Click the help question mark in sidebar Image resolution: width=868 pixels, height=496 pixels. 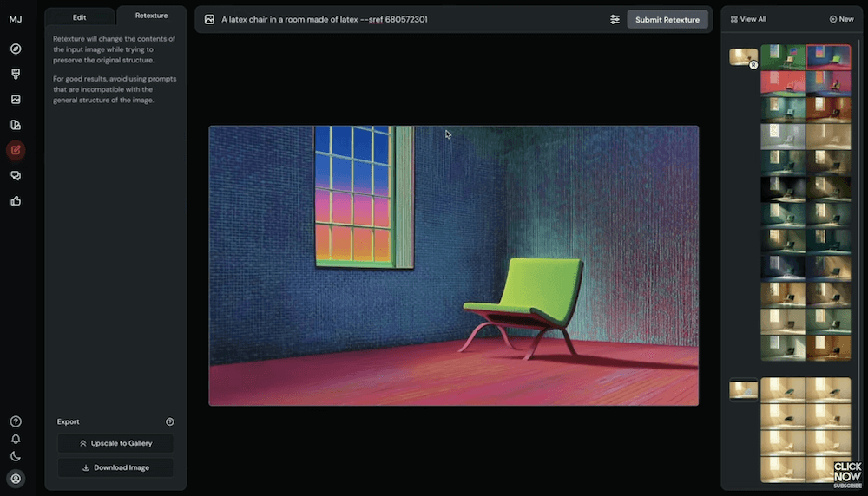pos(16,421)
